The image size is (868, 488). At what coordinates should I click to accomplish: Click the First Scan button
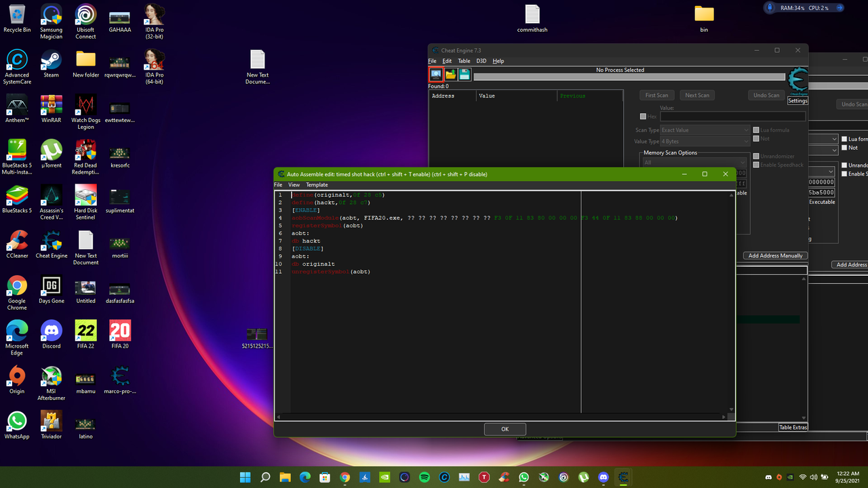click(656, 95)
